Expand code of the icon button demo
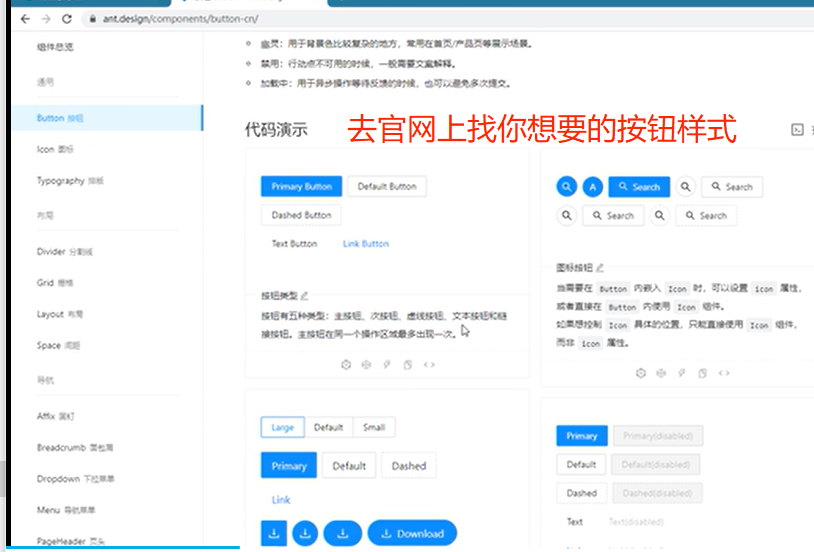The width and height of the screenshot is (814, 552). point(724,373)
